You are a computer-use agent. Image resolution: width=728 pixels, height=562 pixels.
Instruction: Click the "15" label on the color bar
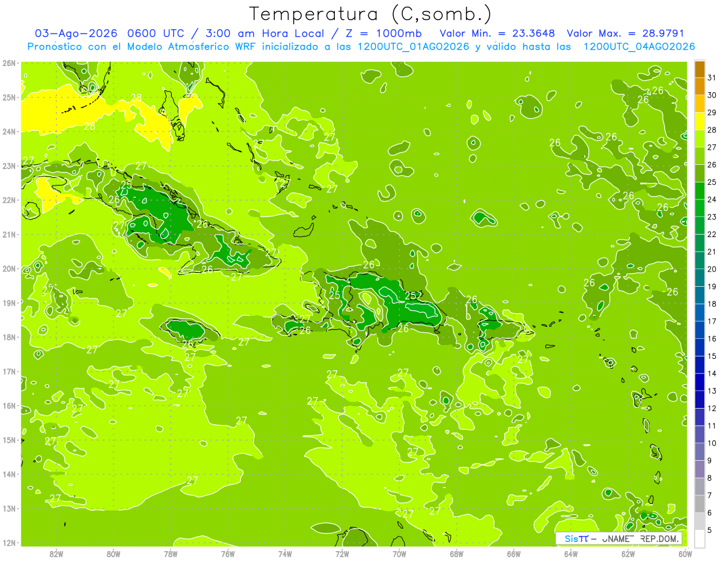click(712, 356)
